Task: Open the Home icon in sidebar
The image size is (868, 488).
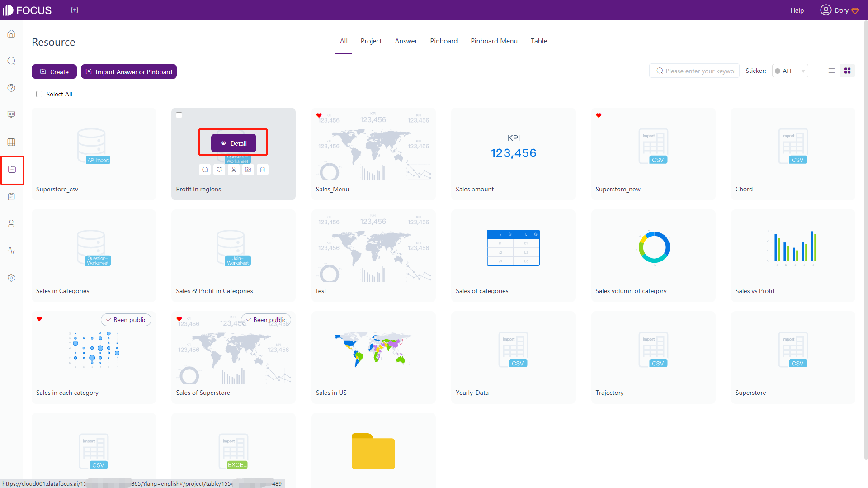Action: click(x=12, y=34)
